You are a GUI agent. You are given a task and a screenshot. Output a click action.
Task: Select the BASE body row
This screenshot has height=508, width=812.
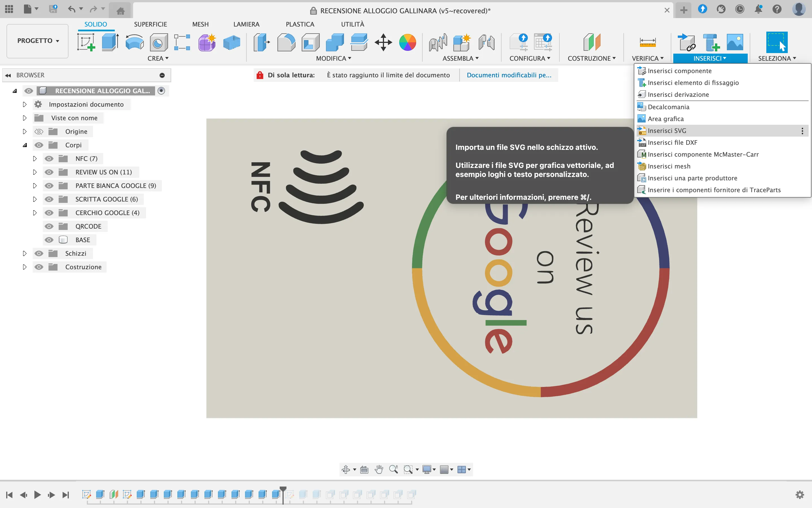(83, 240)
